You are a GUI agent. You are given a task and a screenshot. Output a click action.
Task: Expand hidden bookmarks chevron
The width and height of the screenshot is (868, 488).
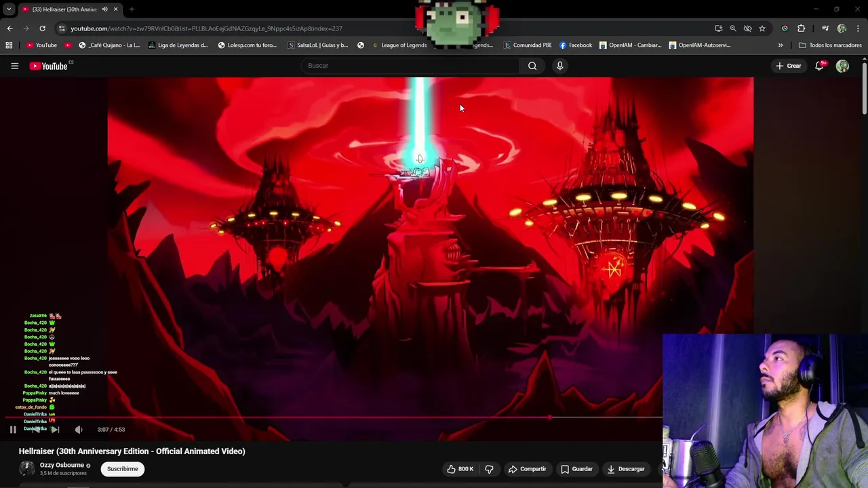point(781,45)
